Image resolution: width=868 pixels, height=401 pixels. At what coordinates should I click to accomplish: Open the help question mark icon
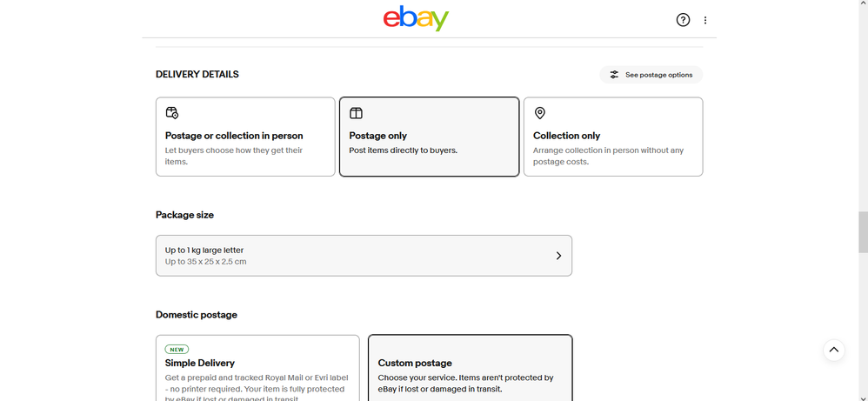point(683,20)
